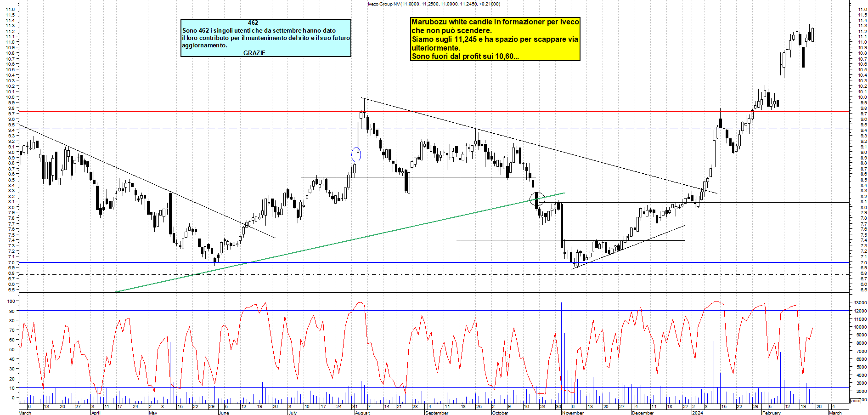The width and height of the screenshot is (868, 415).
Task: Select the 'ulteriormente.' line in yellow note
Action: click(435, 48)
